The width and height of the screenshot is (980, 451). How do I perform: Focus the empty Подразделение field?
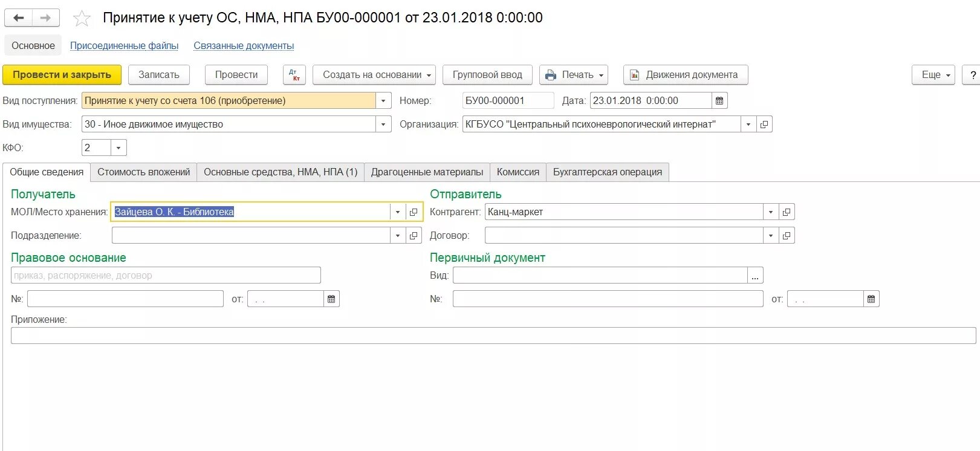tap(251, 236)
